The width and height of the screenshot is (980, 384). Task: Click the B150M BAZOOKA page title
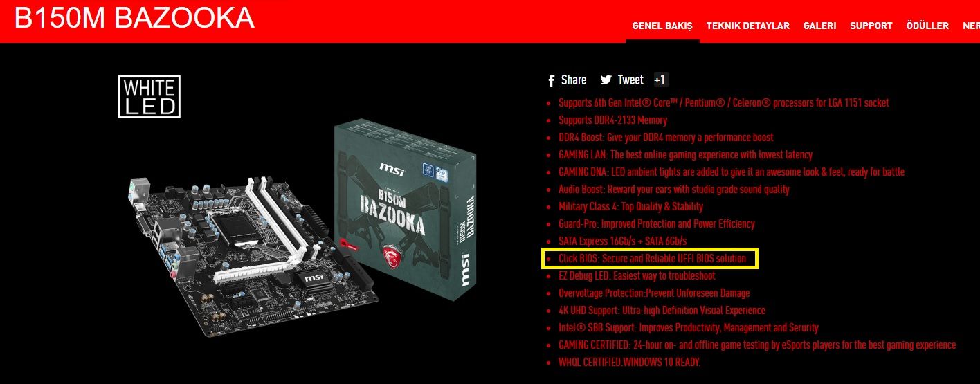pyautogui.click(x=134, y=19)
